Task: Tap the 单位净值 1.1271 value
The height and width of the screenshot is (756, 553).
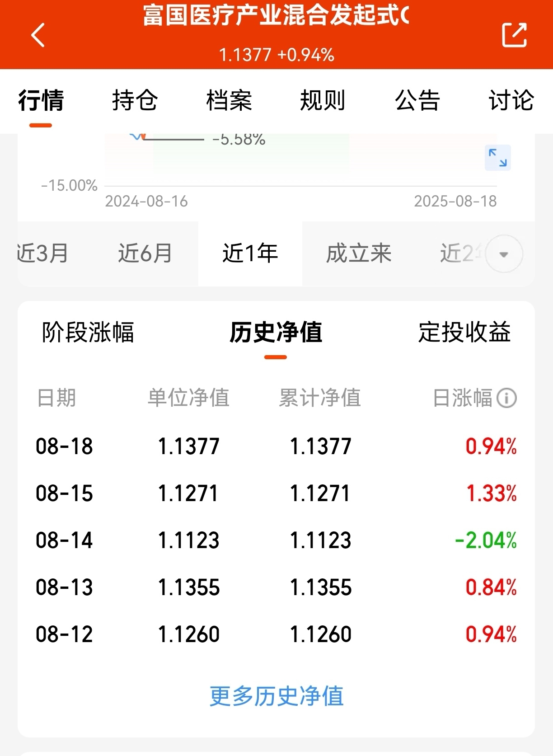Action: [x=188, y=493]
